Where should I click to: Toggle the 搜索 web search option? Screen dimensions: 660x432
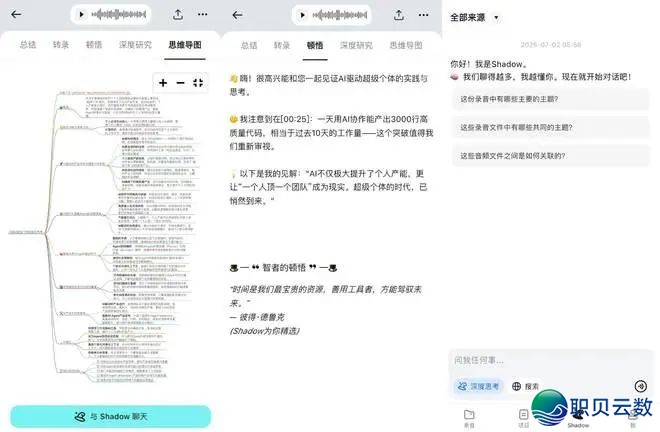click(525, 386)
